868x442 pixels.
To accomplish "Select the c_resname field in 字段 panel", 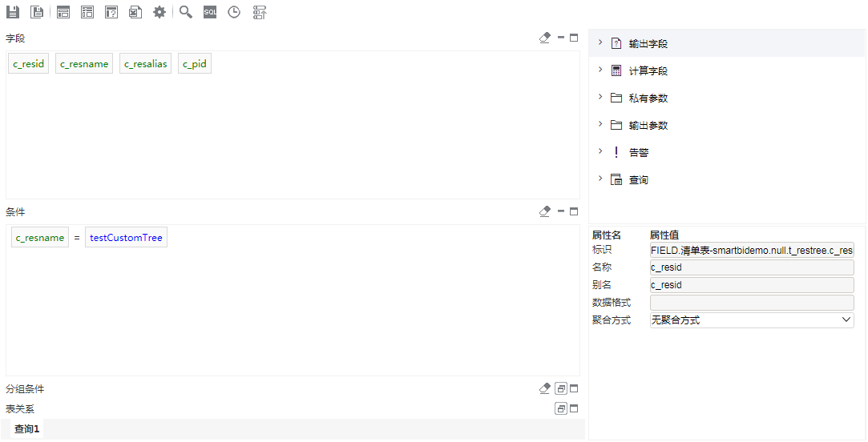I will pos(84,63).
